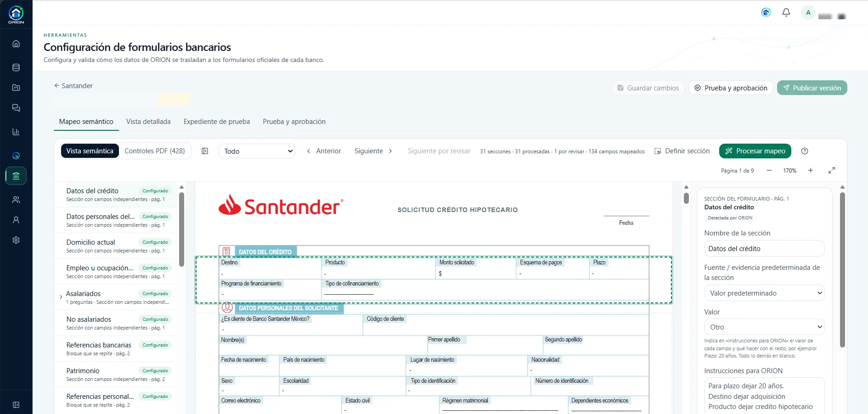Go to Anterior section
The image size is (868, 414).
pyautogui.click(x=324, y=151)
